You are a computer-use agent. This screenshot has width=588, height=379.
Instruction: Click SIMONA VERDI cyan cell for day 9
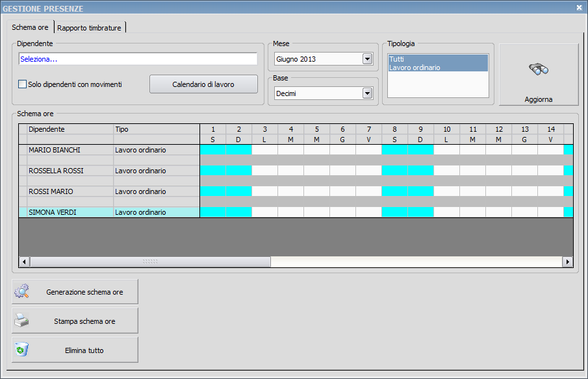pyautogui.click(x=420, y=212)
